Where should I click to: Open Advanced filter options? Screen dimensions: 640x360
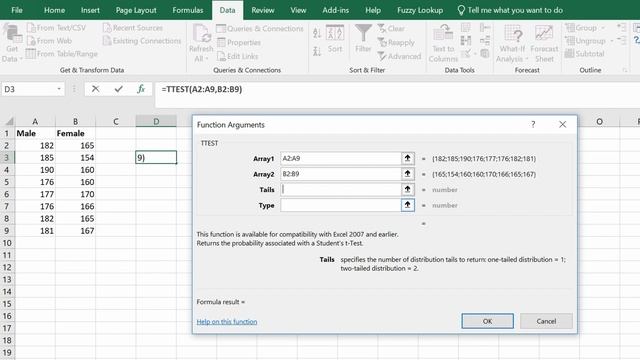[399, 56]
